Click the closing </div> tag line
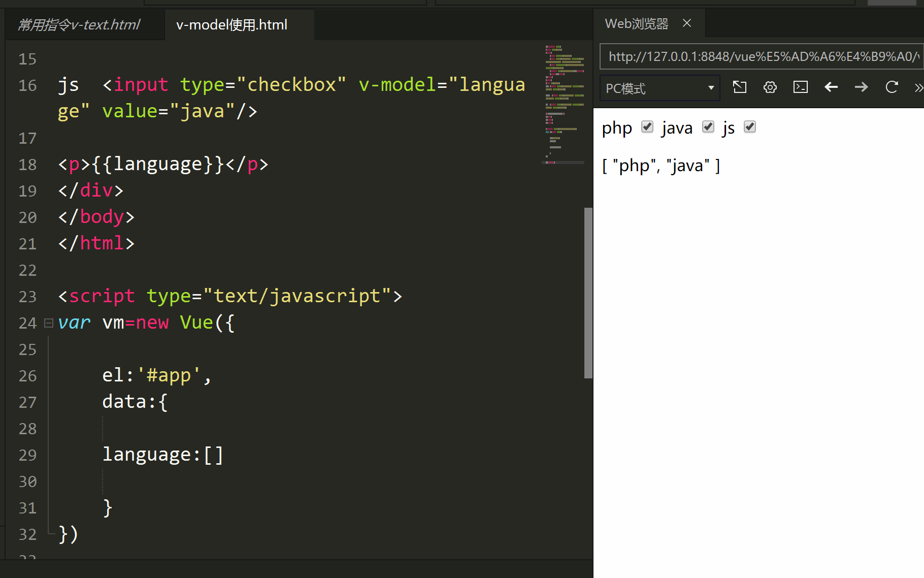This screenshot has width=924, height=578. tap(91, 190)
